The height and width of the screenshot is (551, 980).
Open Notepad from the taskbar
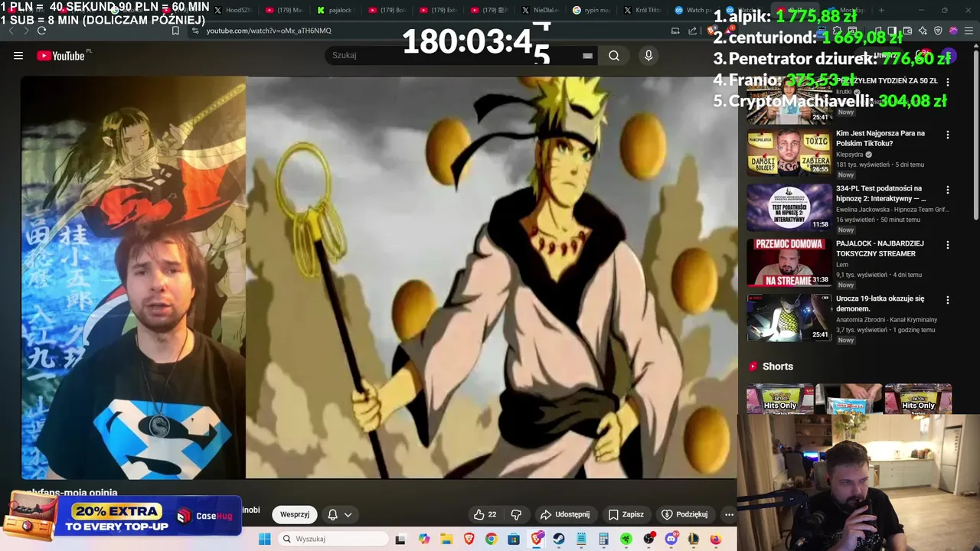581,539
